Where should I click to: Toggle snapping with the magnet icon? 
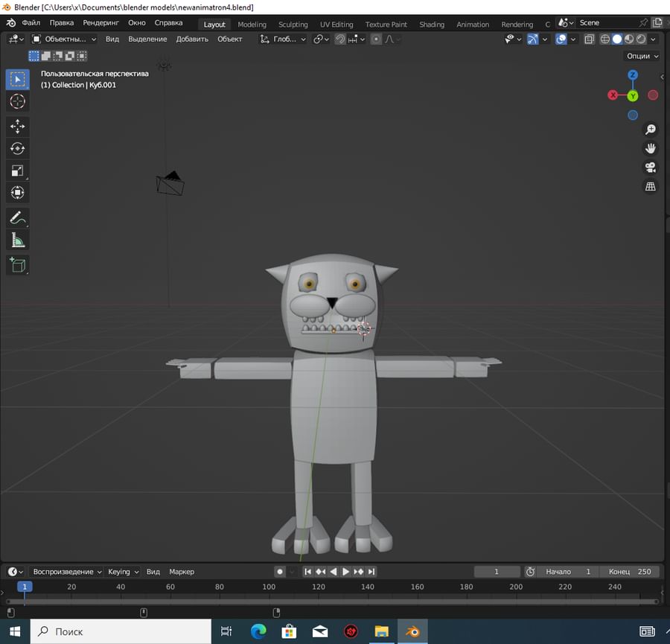(339, 39)
